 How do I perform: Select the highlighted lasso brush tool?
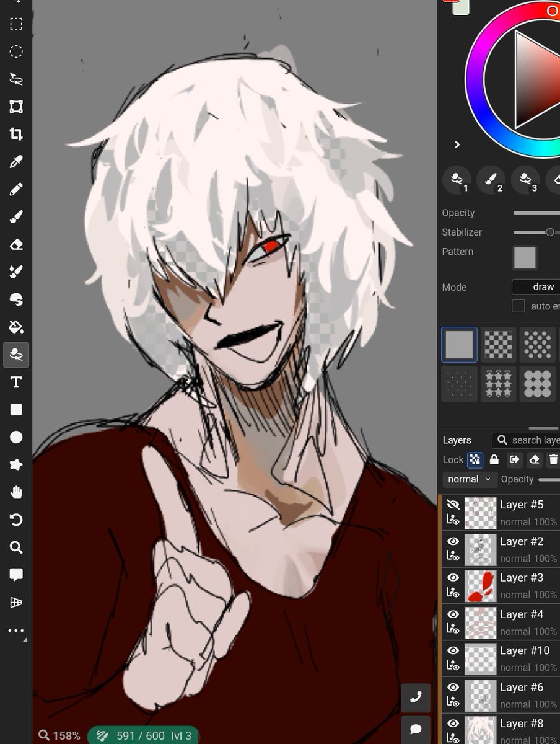coord(16,355)
